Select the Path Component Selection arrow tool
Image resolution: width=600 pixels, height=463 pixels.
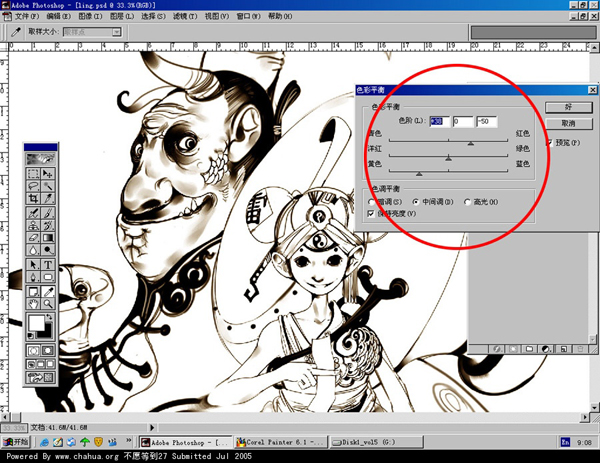pos(34,264)
